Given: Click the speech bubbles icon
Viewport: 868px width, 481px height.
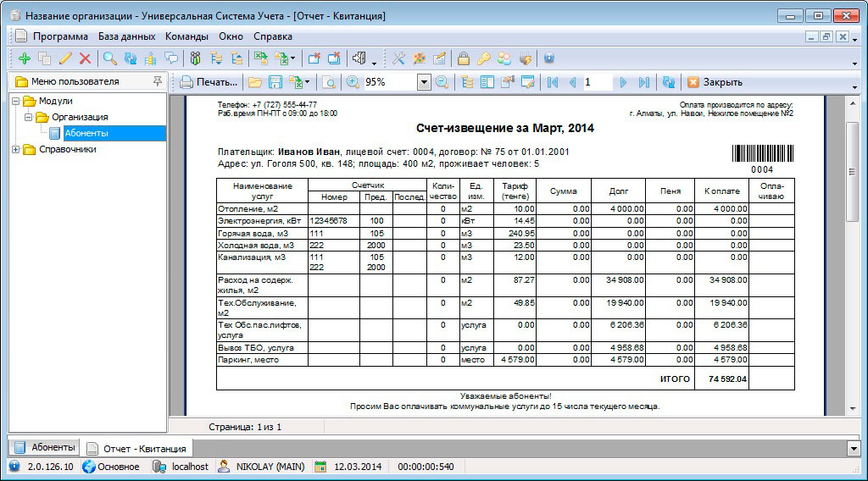Looking at the screenshot, I should [x=172, y=58].
